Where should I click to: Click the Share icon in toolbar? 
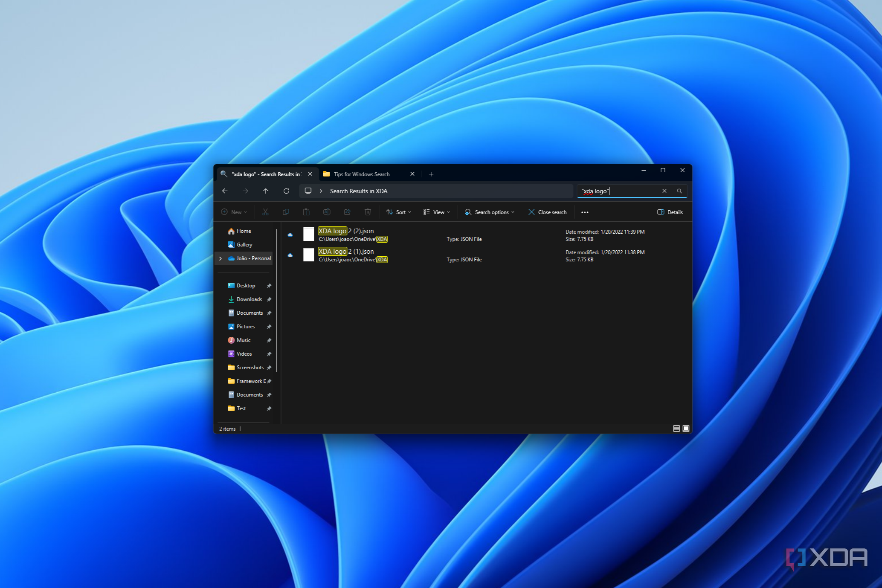coord(347,212)
